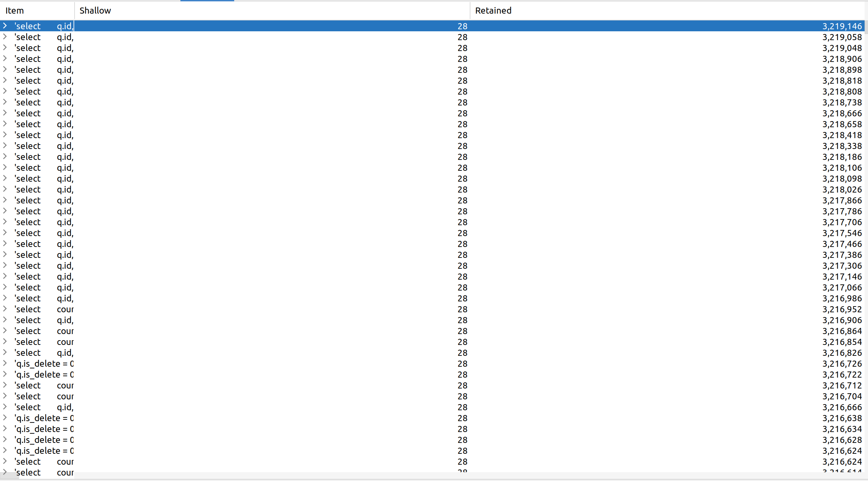Expand the 'select q.id' row above q.is_delete entries

[5, 352]
